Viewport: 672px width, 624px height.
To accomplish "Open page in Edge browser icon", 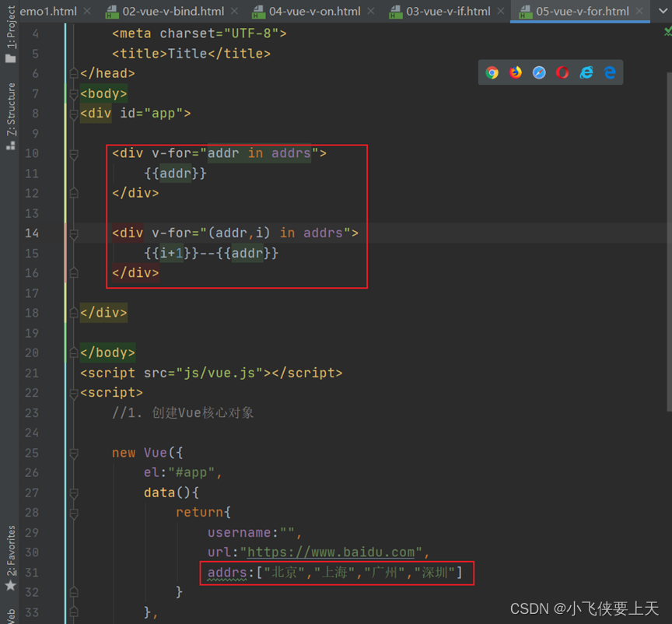I will (610, 73).
